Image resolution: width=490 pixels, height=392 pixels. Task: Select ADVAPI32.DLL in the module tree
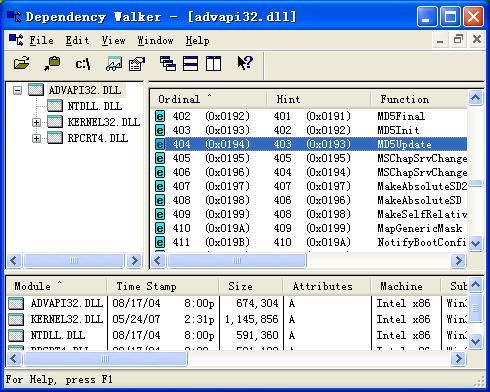(85, 90)
